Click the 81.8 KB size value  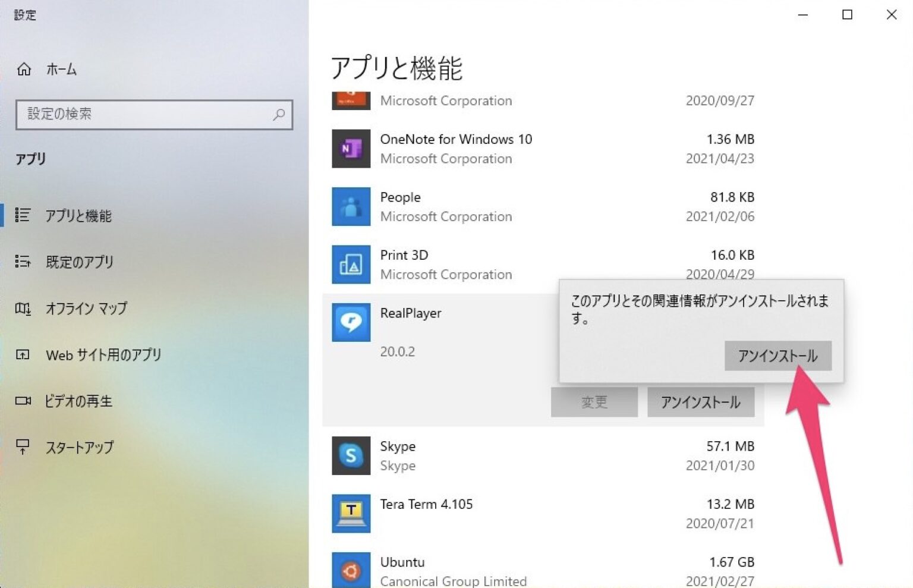click(x=732, y=197)
